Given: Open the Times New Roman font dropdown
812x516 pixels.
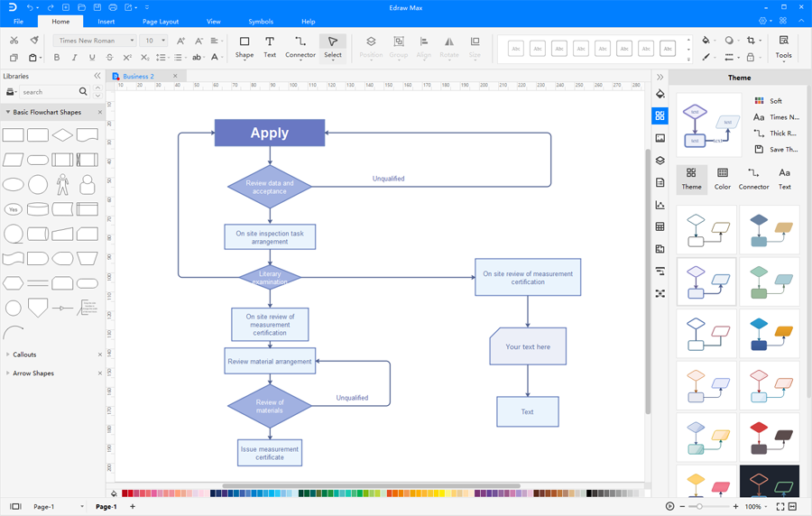Looking at the screenshot, I should pyautogui.click(x=95, y=41).
